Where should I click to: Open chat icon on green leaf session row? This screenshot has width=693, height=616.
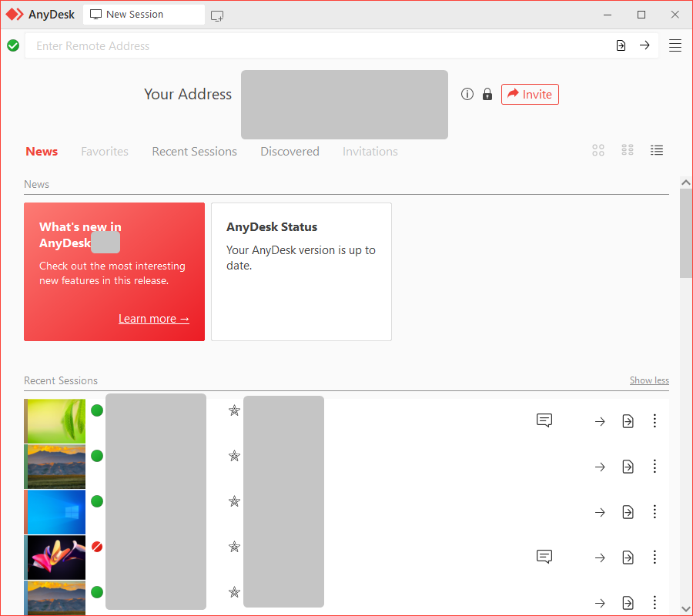coord(544,420)
